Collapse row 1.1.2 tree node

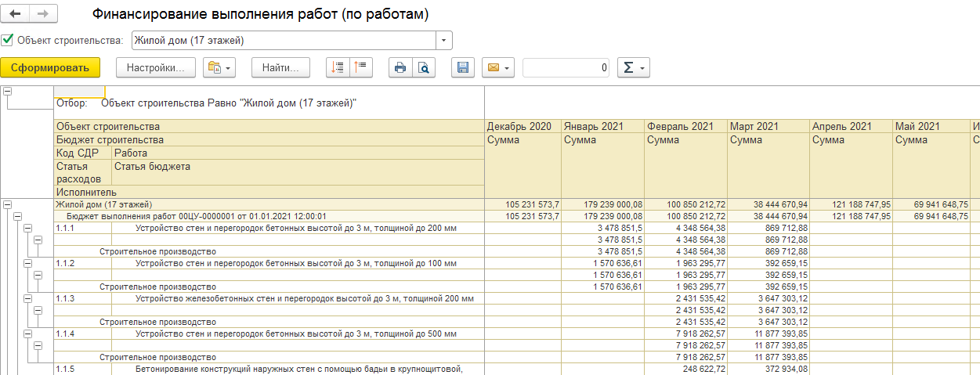[27, 263]
